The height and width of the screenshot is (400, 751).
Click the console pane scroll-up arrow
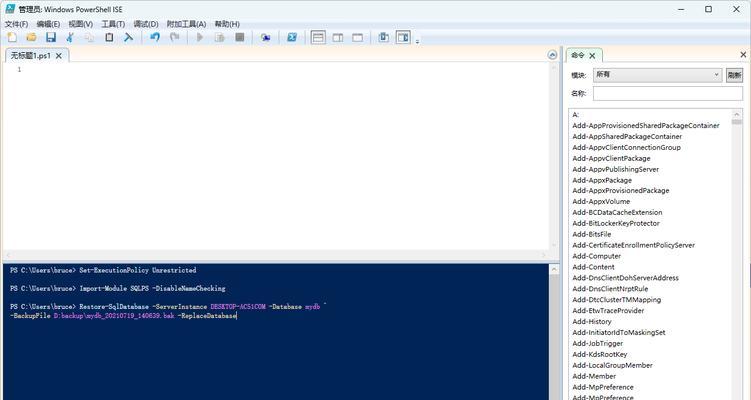coord(554,269)
